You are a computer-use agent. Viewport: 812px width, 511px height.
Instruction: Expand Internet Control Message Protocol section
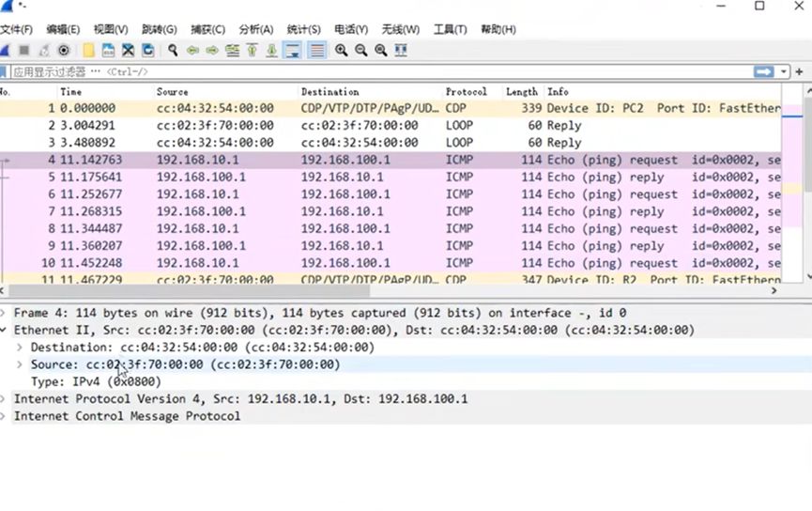[5, 416]
